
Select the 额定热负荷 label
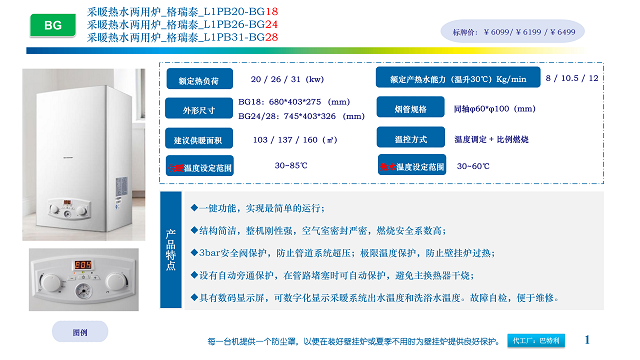click(x=200, y=79)
